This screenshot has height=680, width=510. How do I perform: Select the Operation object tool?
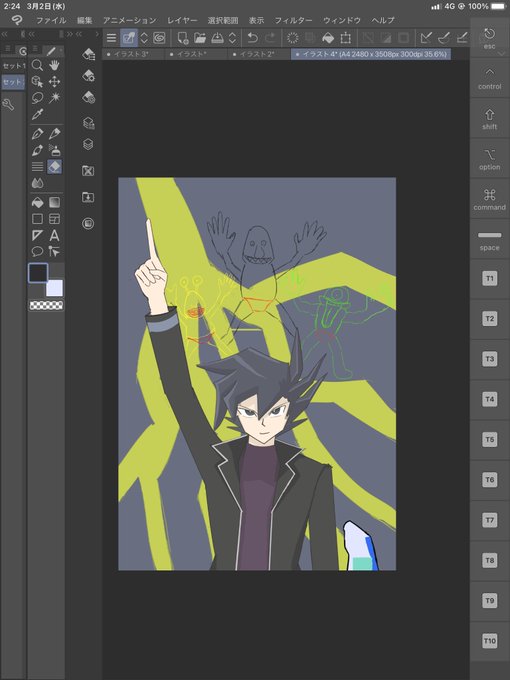[x=37, y=82]
